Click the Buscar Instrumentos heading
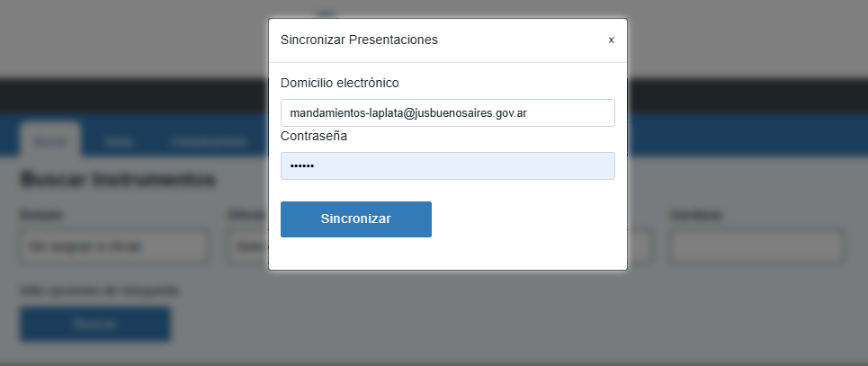This screenshot has width=868, height=366. click(x=118, y=180)
